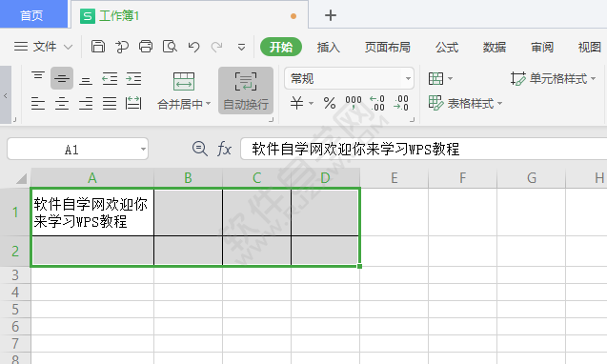
Task: Align text to bottom of cell
Action: click(86, 81)
